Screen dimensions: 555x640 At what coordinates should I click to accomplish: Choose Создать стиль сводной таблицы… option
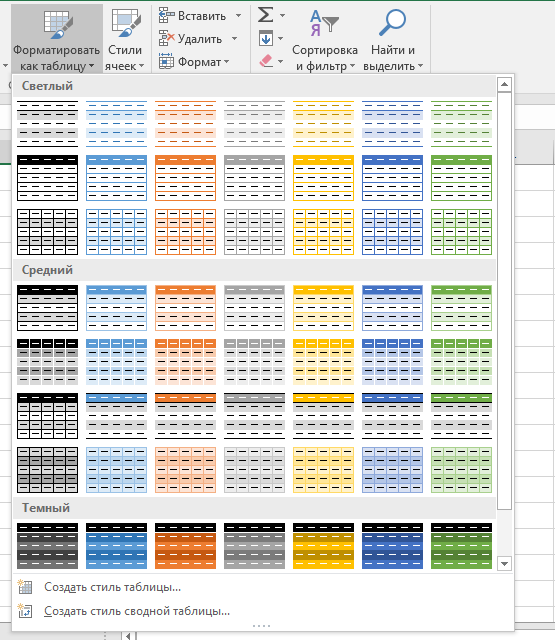pyautogui.click(x=137, y=611)
